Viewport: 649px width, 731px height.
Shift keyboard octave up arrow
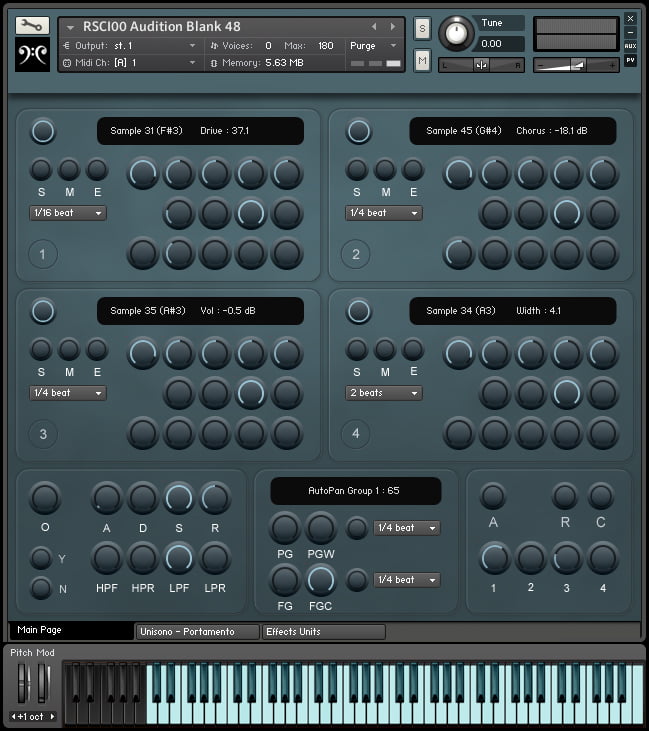[52, 717]
